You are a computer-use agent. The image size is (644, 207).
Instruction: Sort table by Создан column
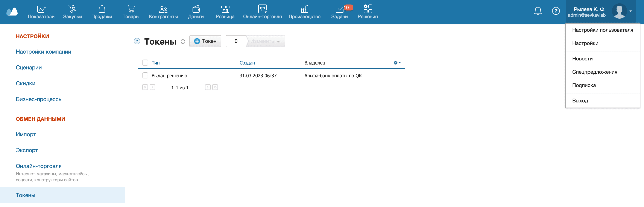(x=247, y=63)
